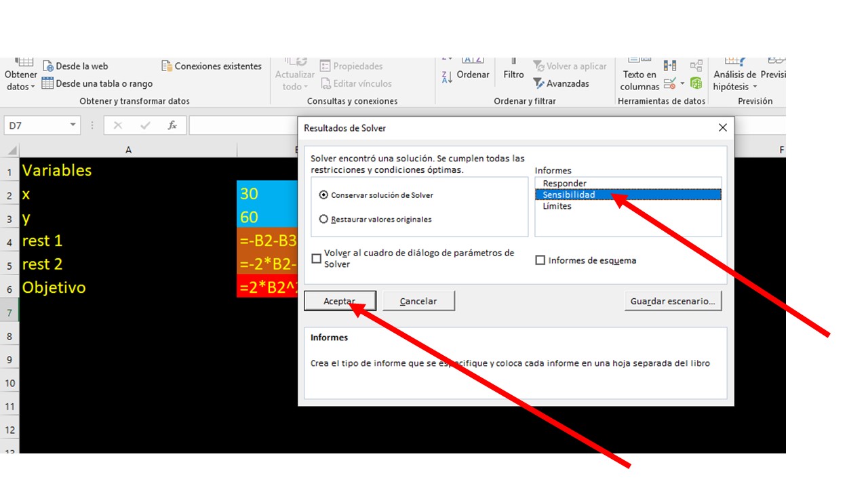Click Desde una tabla o rango

point(97,84)
